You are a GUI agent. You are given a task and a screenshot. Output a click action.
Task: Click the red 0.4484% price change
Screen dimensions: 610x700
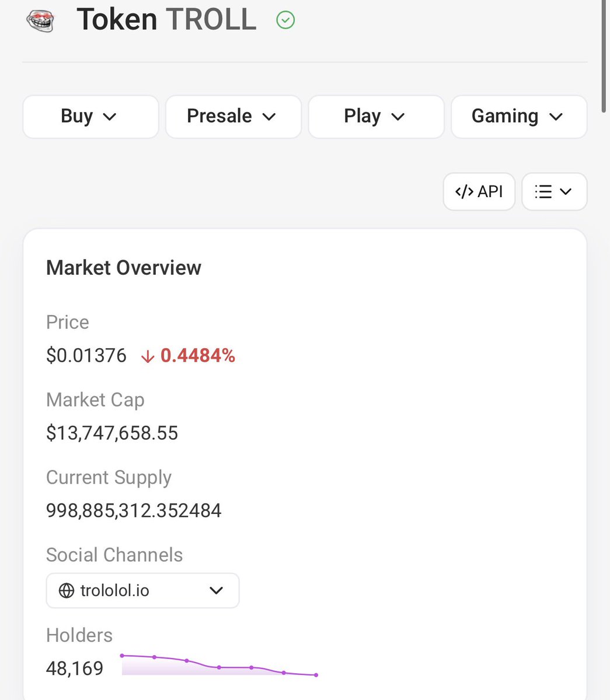point(198,355)
